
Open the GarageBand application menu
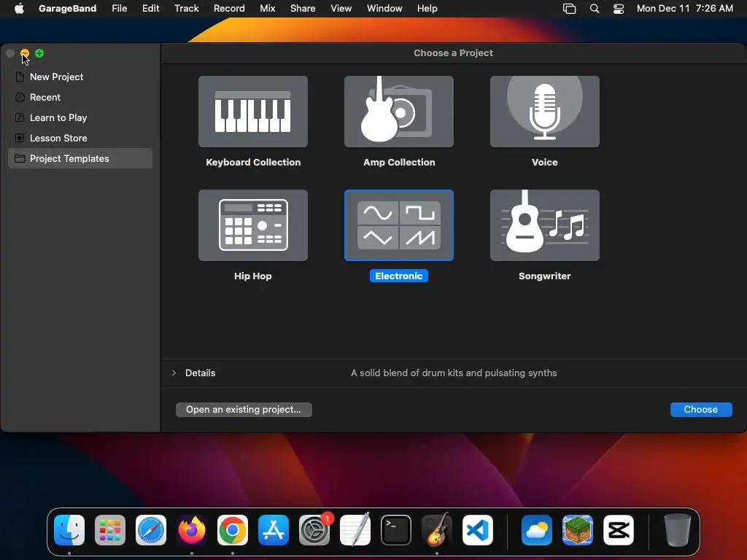tap(67, 8)
